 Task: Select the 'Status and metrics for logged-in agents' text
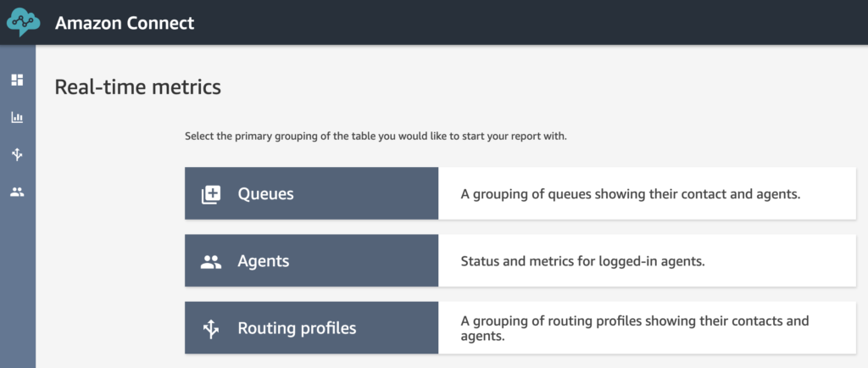[x=583, y=261]
